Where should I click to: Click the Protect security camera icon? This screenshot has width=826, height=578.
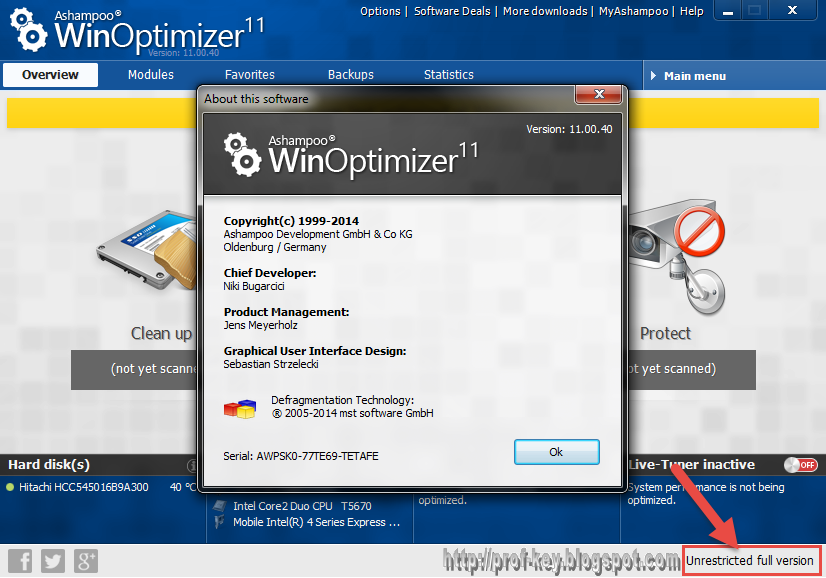(676, 255)
